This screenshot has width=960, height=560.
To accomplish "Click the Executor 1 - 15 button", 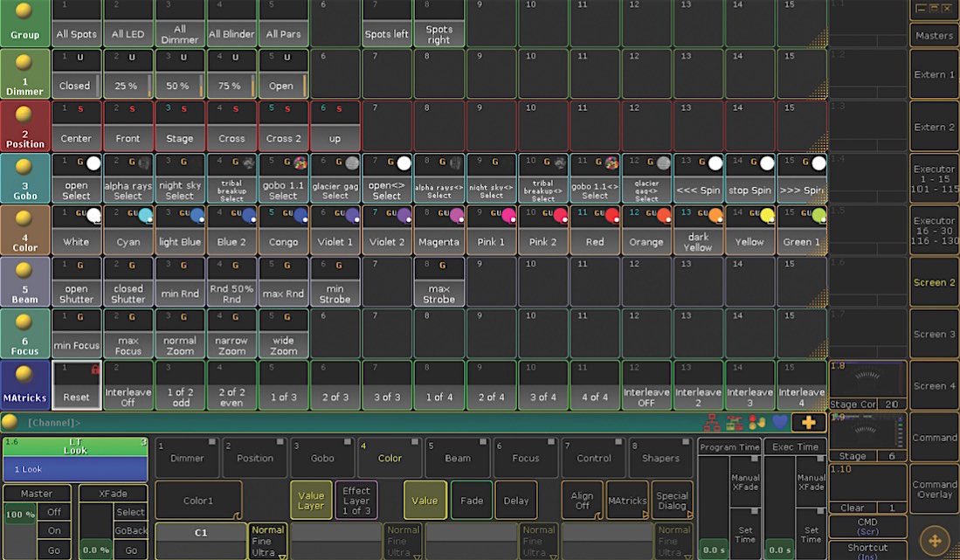I will pos(935,178).
